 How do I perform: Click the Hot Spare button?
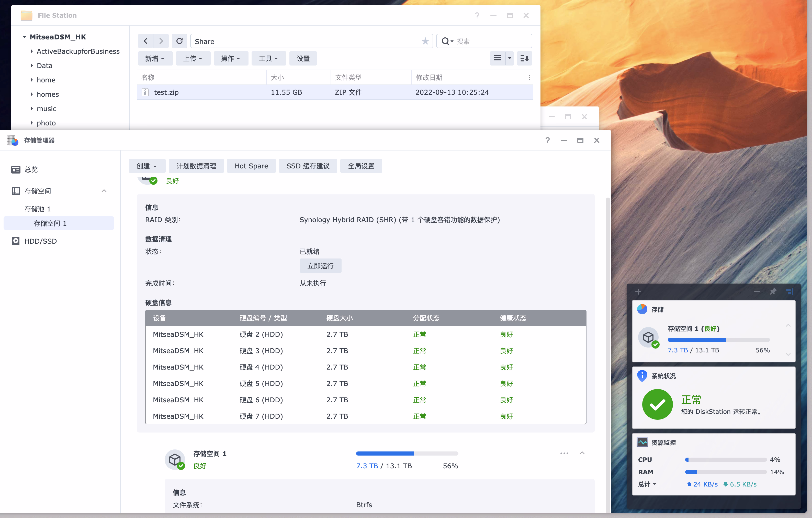click(251, 166)
